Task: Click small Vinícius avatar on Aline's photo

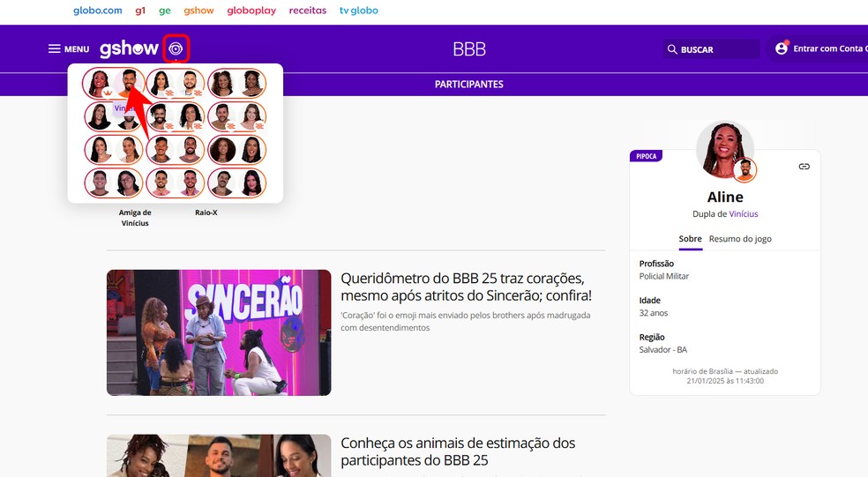Action: (745, 170)
